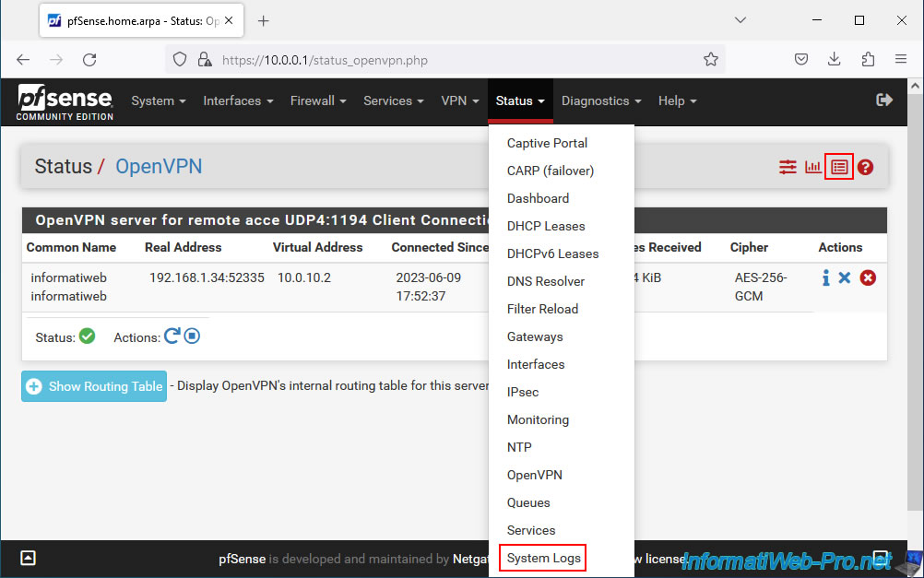Close the pfSense browser tab
The width and height of the screenshot is (924, 578).
(x=229, y=20)
